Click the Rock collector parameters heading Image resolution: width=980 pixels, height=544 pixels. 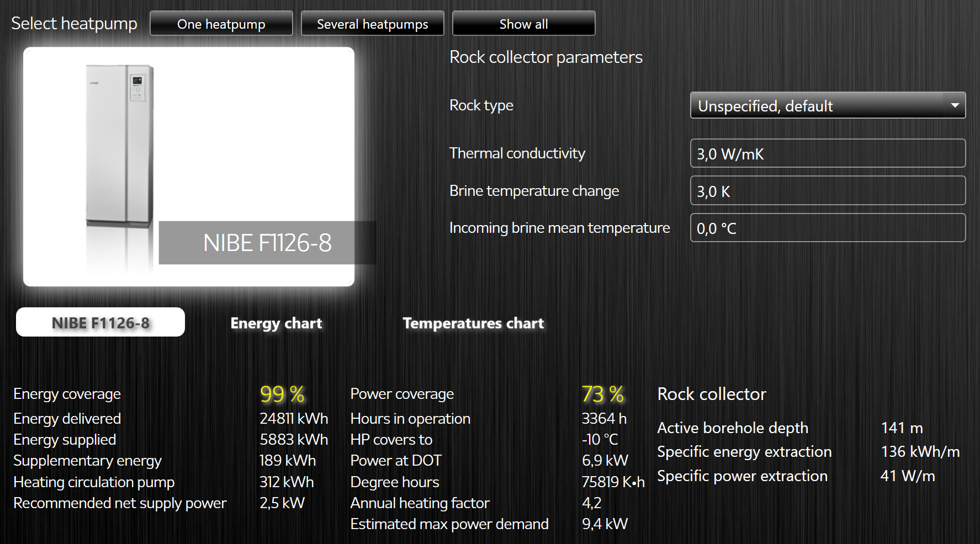pos(546,57)
